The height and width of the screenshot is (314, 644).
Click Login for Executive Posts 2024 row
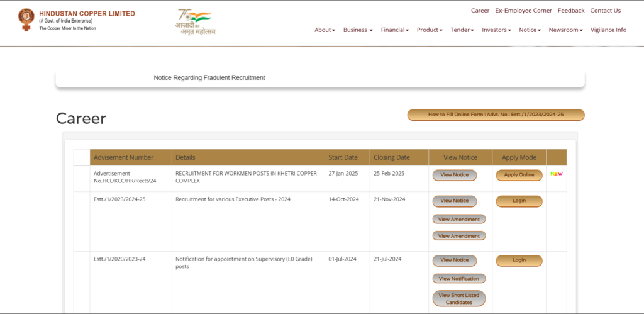pyautogui.click(x=519, y=201)
